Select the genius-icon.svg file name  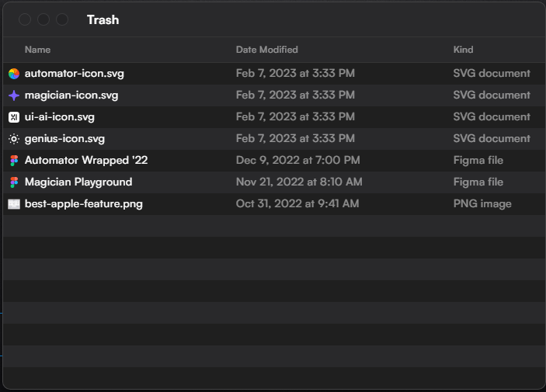64,139
